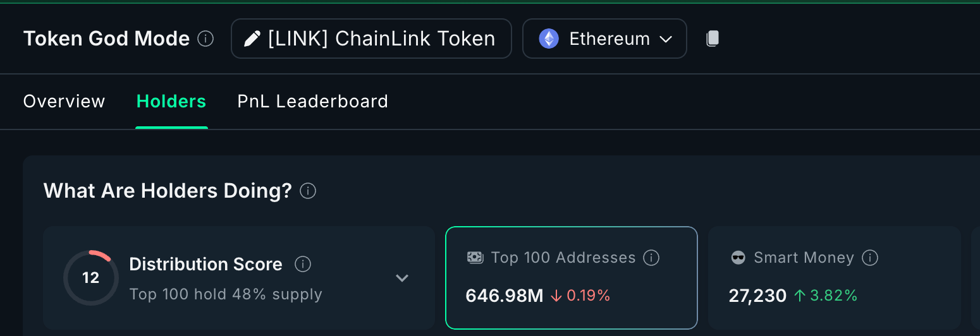
Task: Select the Smart Money card
Action: coord(833,278)
